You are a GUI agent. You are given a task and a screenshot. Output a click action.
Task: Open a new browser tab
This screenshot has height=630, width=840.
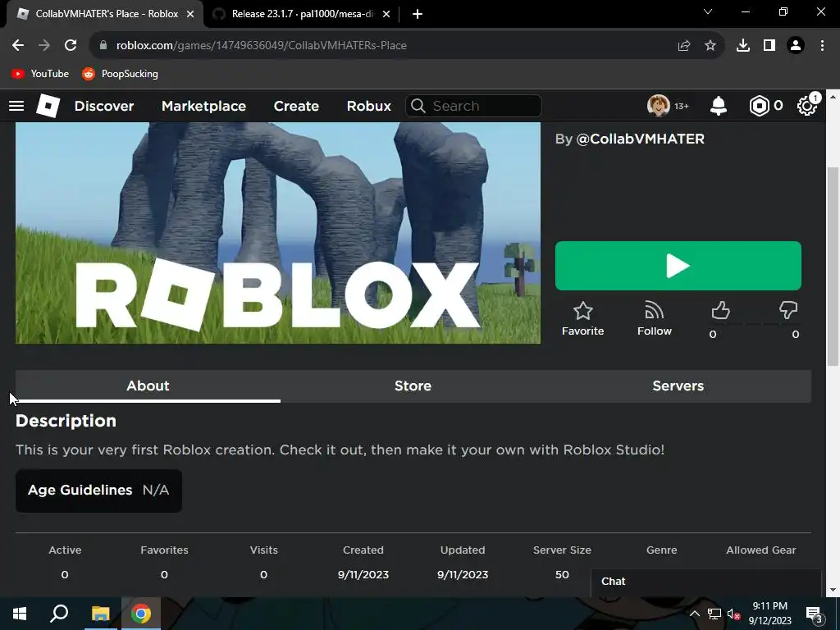418,14
